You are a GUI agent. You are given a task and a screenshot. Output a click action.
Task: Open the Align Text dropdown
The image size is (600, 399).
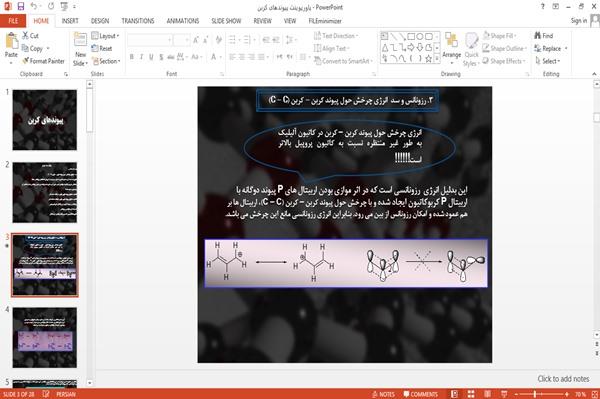pos(331,48)
